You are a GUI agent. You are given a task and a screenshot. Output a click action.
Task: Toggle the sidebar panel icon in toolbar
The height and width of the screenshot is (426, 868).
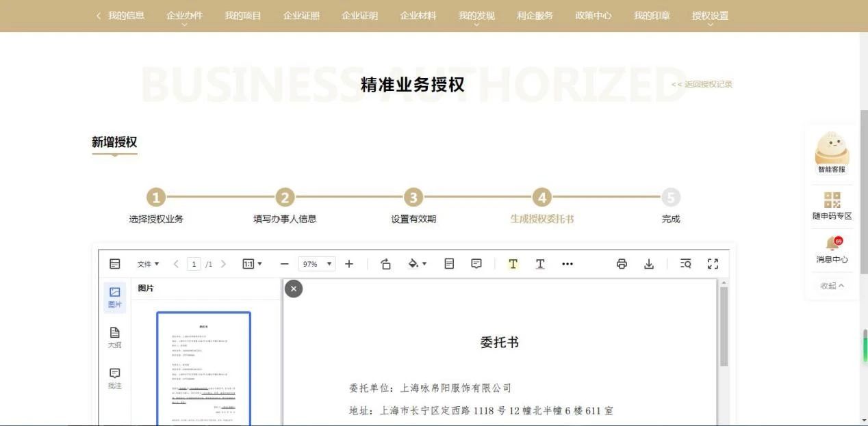(115, 264)
